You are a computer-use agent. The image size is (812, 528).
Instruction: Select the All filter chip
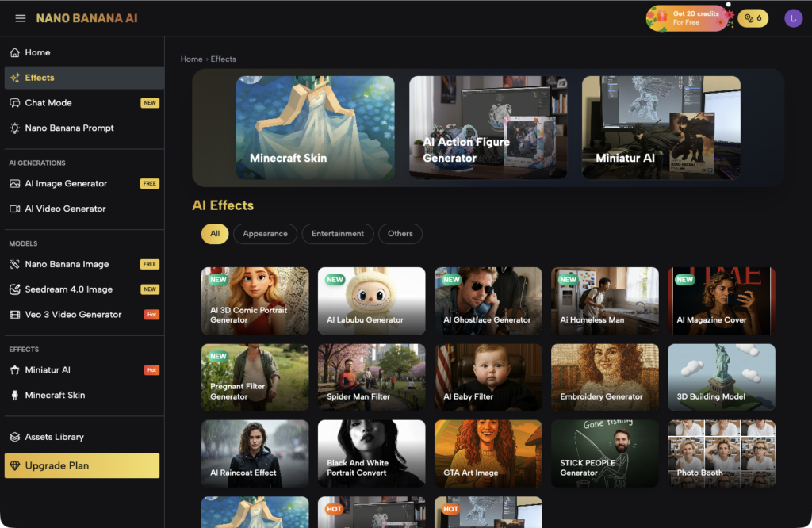click(215, 234)
